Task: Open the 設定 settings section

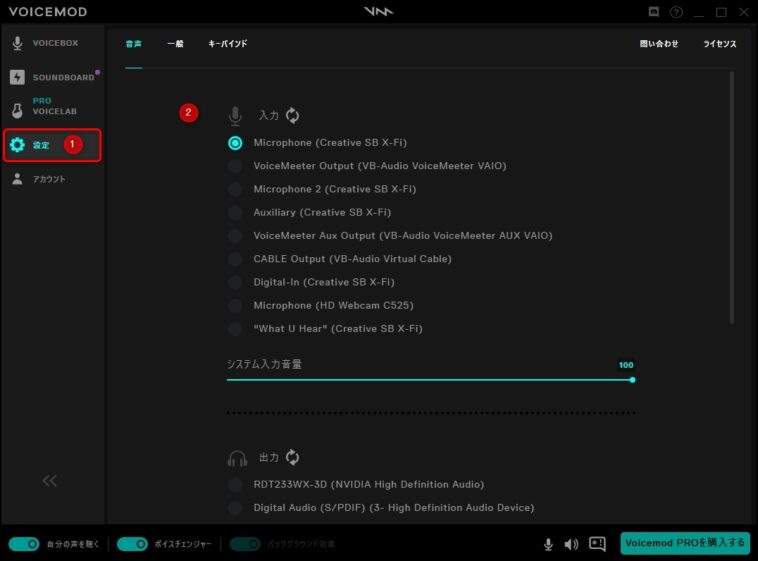Action: pos(52,145)
